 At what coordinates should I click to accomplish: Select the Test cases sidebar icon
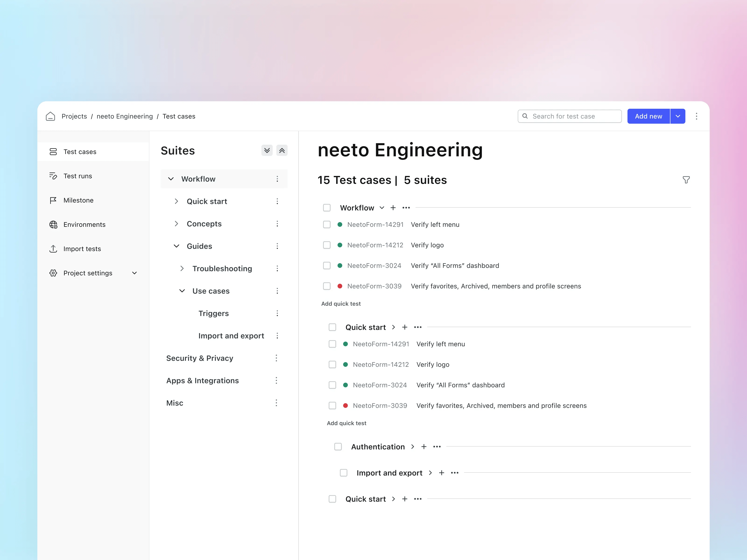click(x=53, y=152)
